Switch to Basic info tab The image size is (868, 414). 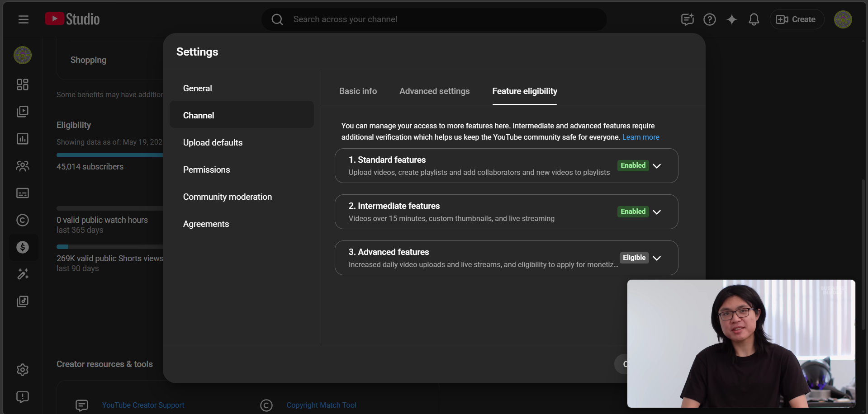click(x=358, y=91)
